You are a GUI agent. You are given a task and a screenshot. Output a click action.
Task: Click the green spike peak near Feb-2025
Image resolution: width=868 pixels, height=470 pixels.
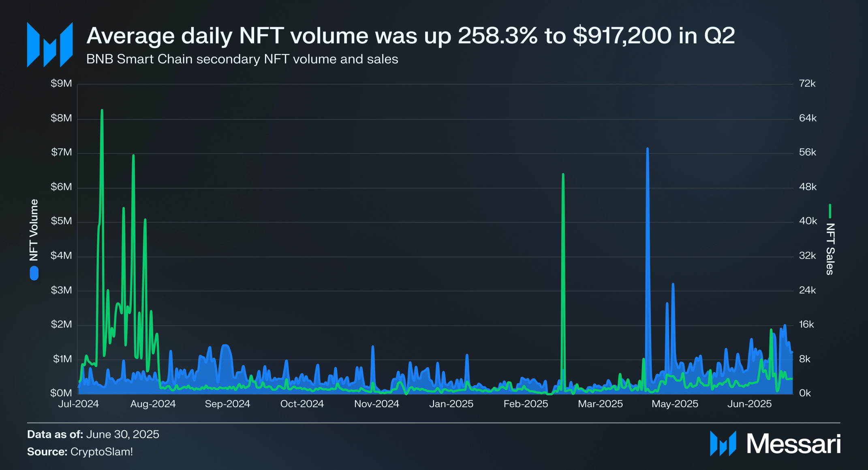[563, 175]
